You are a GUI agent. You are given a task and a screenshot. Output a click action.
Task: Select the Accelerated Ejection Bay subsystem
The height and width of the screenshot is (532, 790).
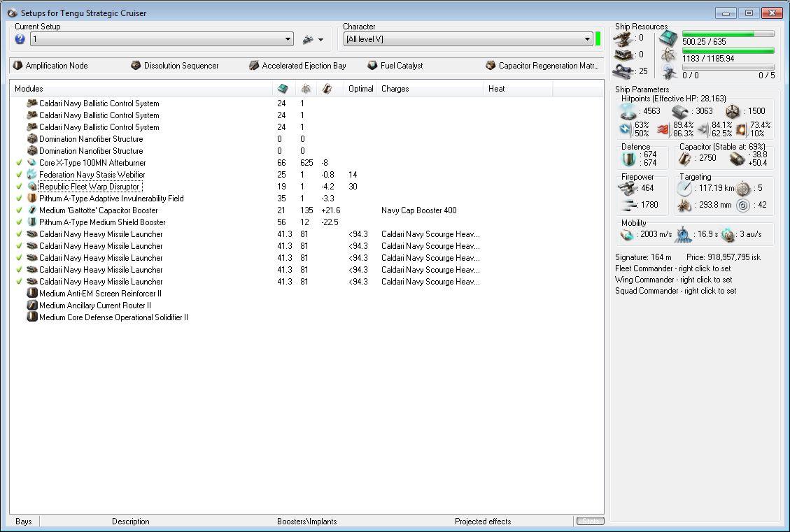(297, 66)
